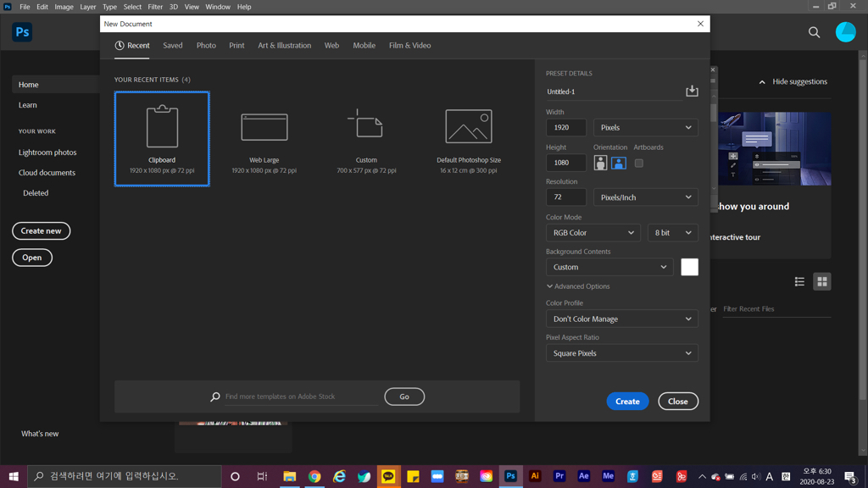Screen dimensions: 868x488
Task: Open Google Chrome from taskbar
Action: click(x=314, y=476)
